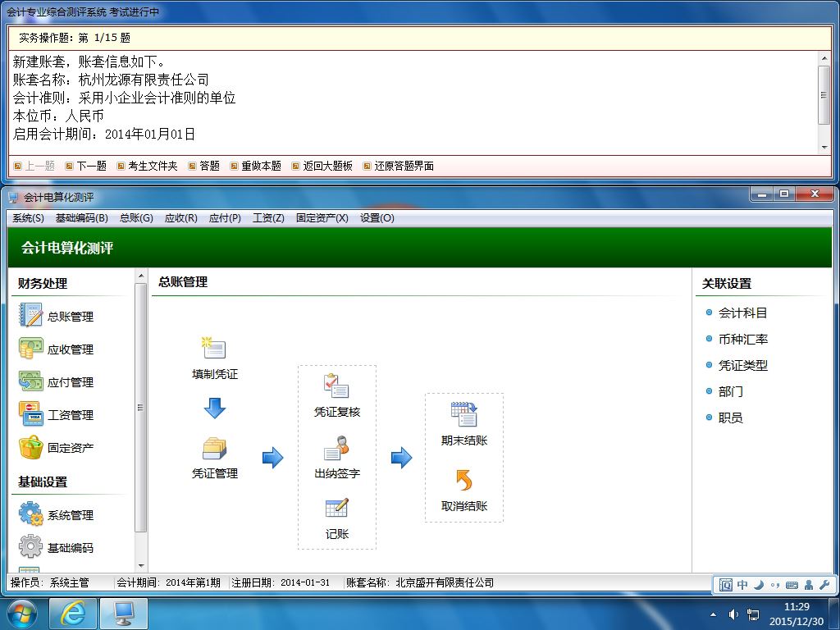Click the IME 中 language indicator
The width and height of the screenshot is (840, 630).
click(742, 584)
